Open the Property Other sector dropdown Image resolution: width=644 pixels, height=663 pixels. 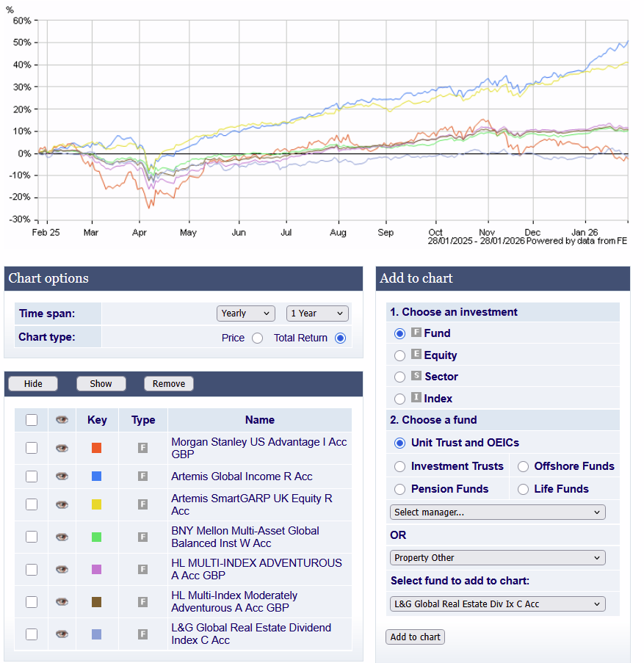pos(497,557)
